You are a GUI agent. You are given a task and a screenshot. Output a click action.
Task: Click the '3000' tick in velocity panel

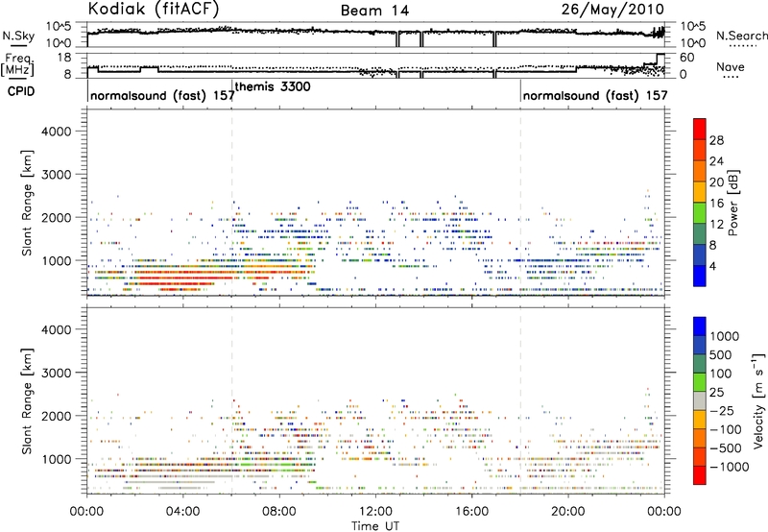click(x=56, y=373)
